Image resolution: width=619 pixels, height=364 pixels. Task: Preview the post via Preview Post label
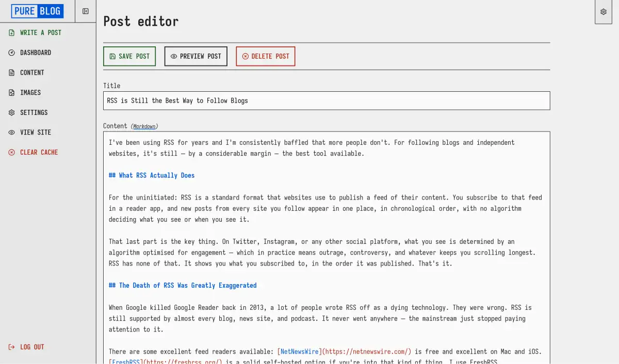201,56
